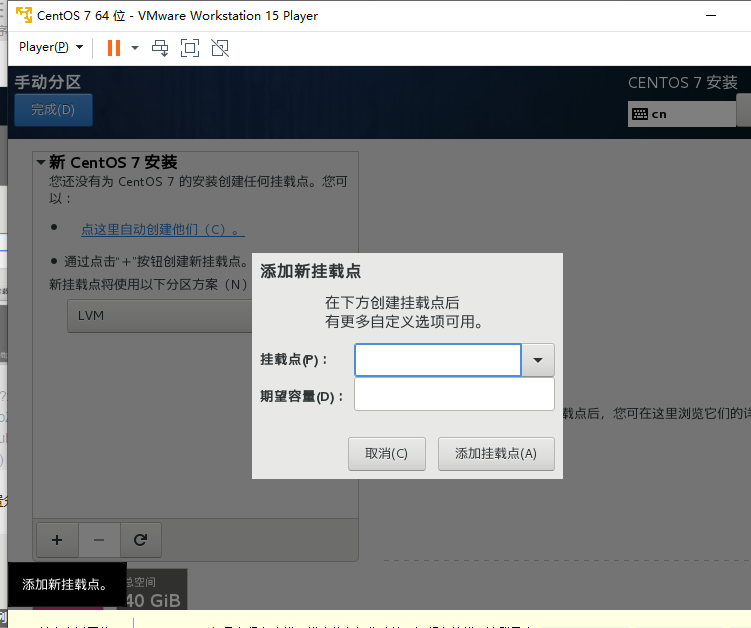Image resolution: width=751 pixels, height=628 pixels.
Task: Minimize the VMware Player window
Action: pos(711,15)
